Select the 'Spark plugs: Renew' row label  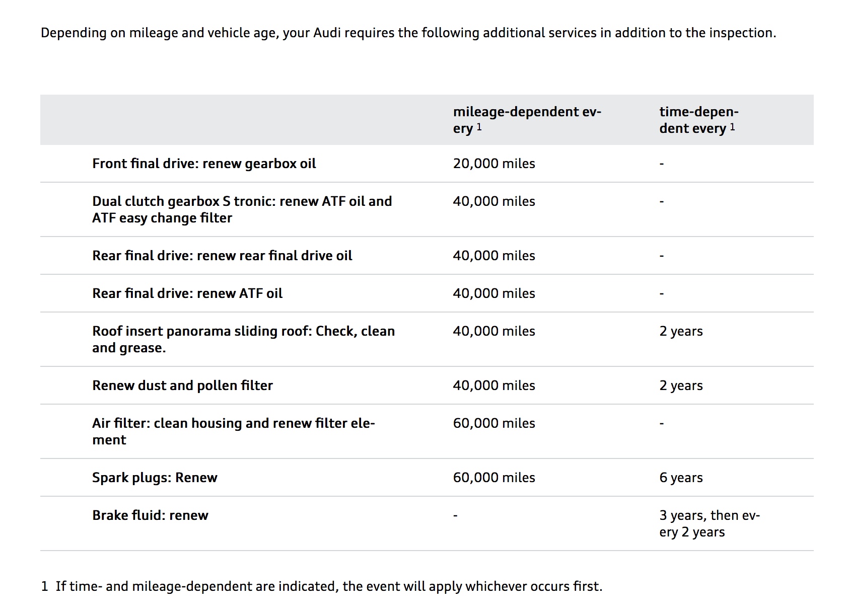[x=155, y=478]
